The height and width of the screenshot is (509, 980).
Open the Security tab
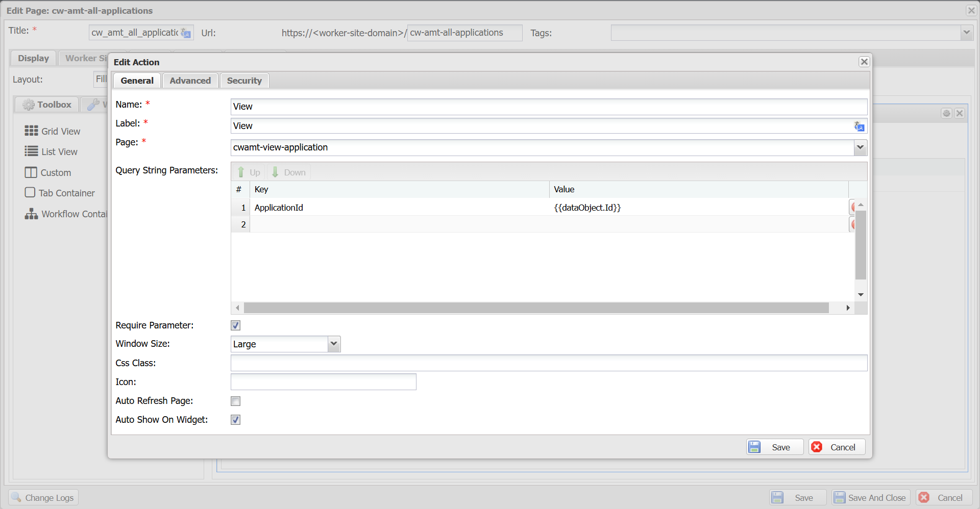click(244, 81)
